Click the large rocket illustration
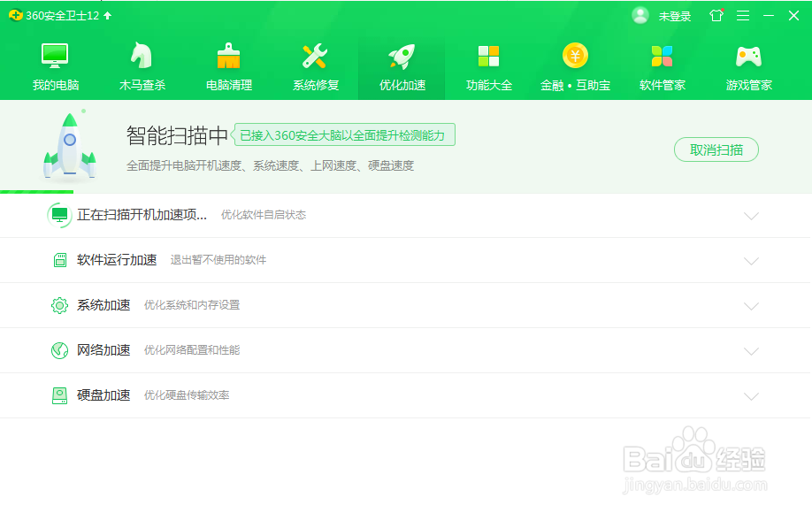This screenshot has height=513, width=812. tap(69, 147)
